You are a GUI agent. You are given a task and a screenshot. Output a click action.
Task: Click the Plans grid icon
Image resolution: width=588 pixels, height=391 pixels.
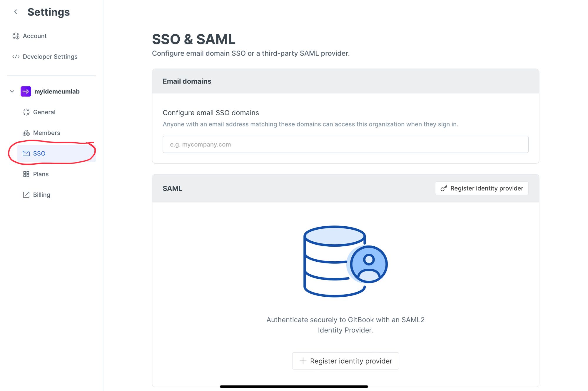(x=26, y=174)
